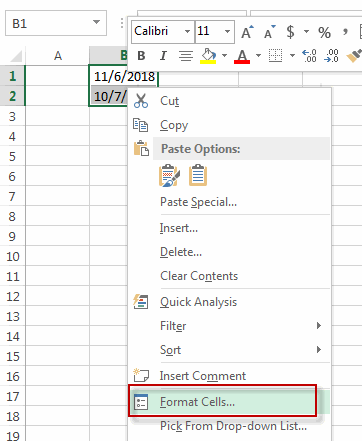Expand the Filter submenu arrow
Viewport: 362px width, 441px height.
(319, 325)
